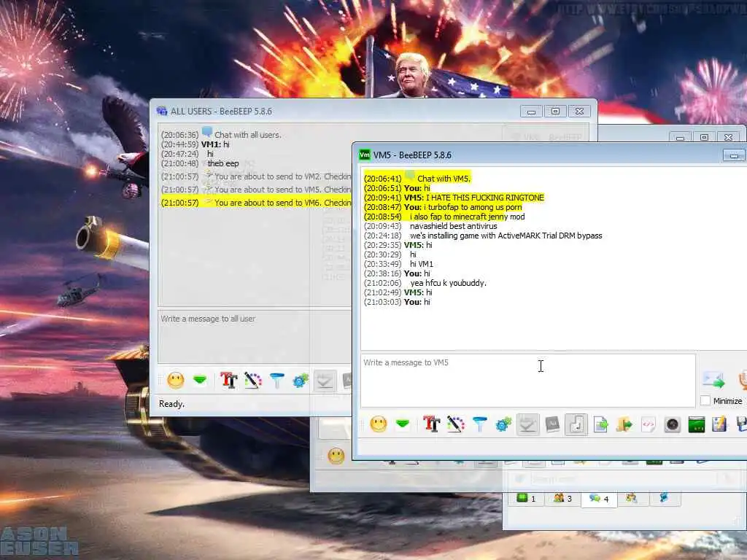747x560 pixels.
Task: Click filter icon in ALL USERS chat toolbar
Action: [x=276, y=380]
